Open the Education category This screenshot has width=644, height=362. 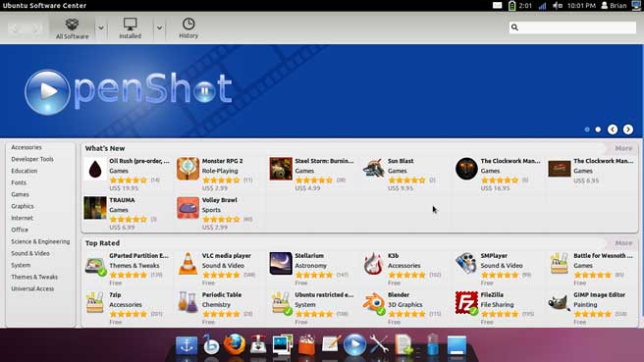click(25, 171)
